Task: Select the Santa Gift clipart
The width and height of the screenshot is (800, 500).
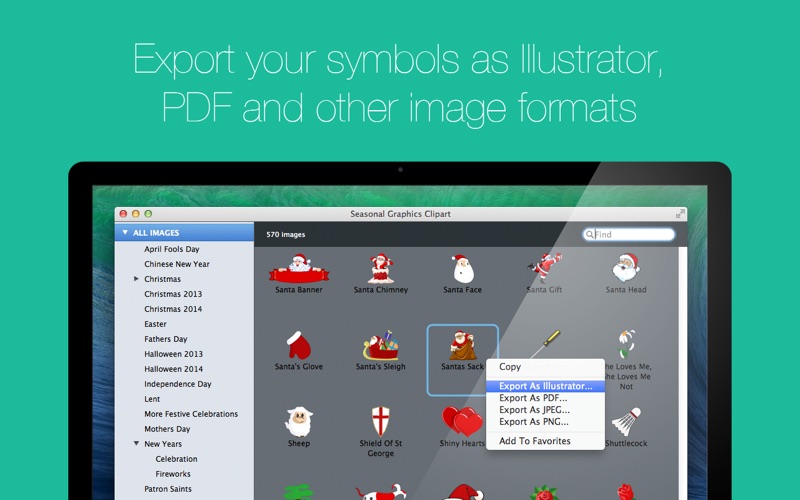Action: click(544, 267)
